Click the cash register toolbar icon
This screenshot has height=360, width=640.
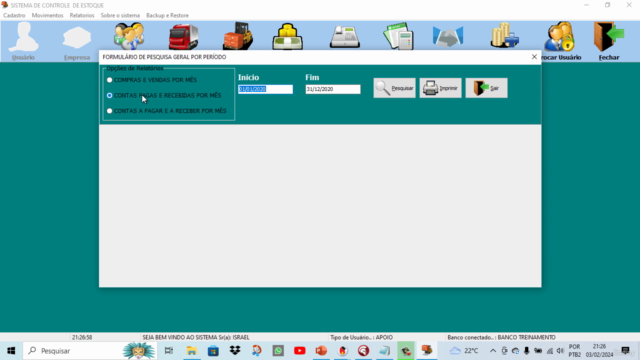(345, 36)
